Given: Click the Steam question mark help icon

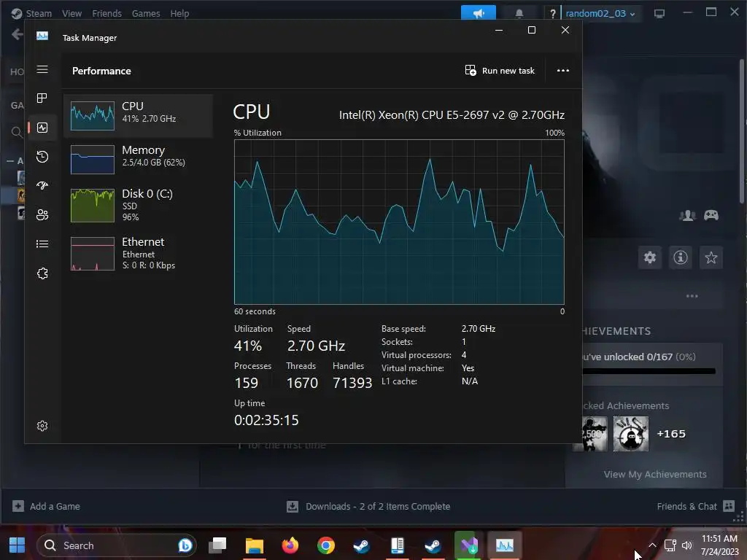Looking at the screenshot, I should coord(553,14).
